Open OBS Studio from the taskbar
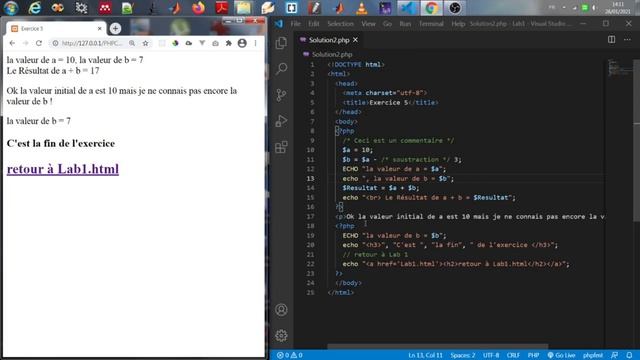 tap(455, 8)
